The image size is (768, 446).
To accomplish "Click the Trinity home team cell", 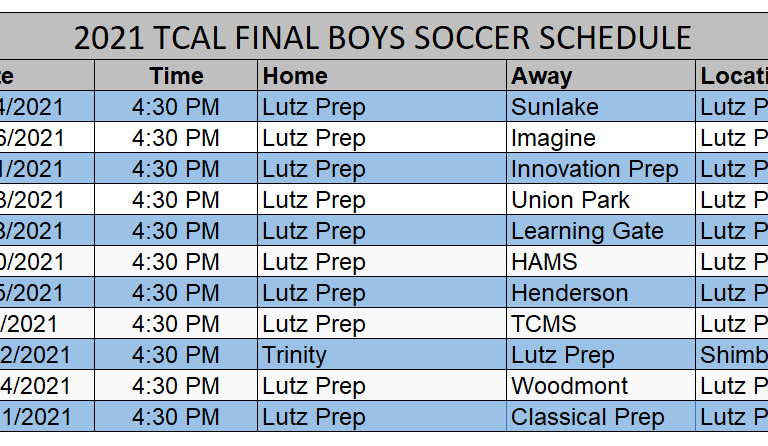I will pyautogui.click(x=382, y=354).
